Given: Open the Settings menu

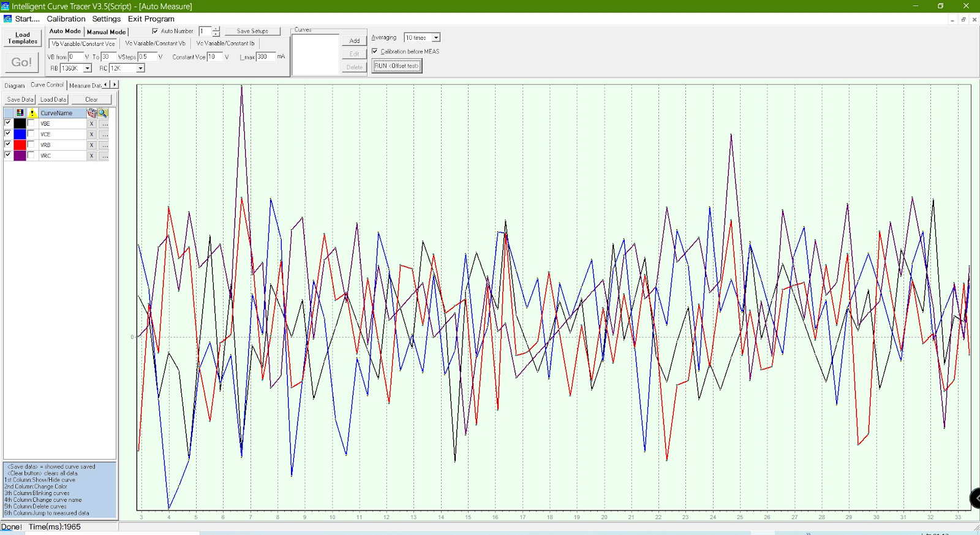Looking at the screenshot, I should click(107, 19).
